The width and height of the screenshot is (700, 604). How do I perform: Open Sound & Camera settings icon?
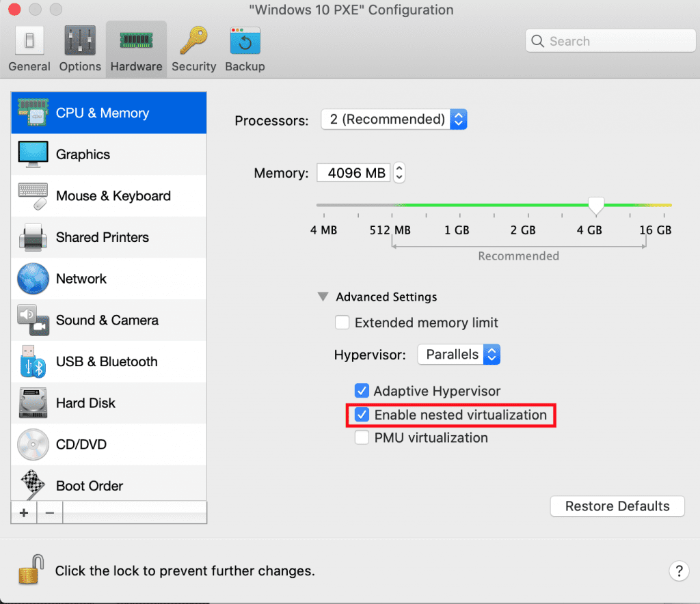tap(33, 320)
